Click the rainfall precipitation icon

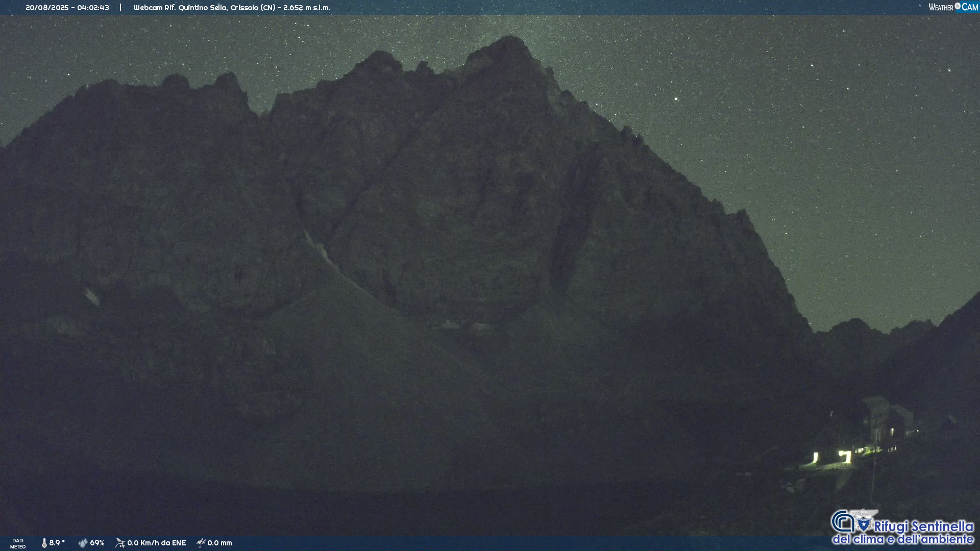201,543
